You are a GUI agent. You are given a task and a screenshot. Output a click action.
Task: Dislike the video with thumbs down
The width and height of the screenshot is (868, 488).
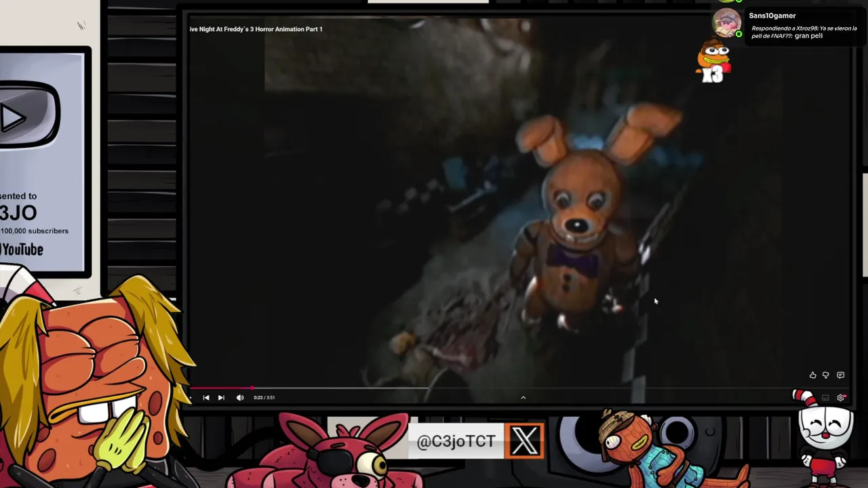click(826, 375)
